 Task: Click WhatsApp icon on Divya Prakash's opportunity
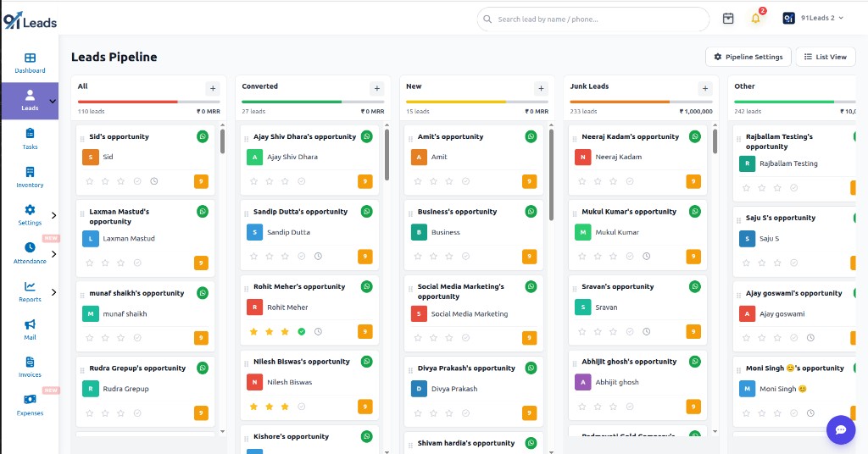[x=531, y=368]
